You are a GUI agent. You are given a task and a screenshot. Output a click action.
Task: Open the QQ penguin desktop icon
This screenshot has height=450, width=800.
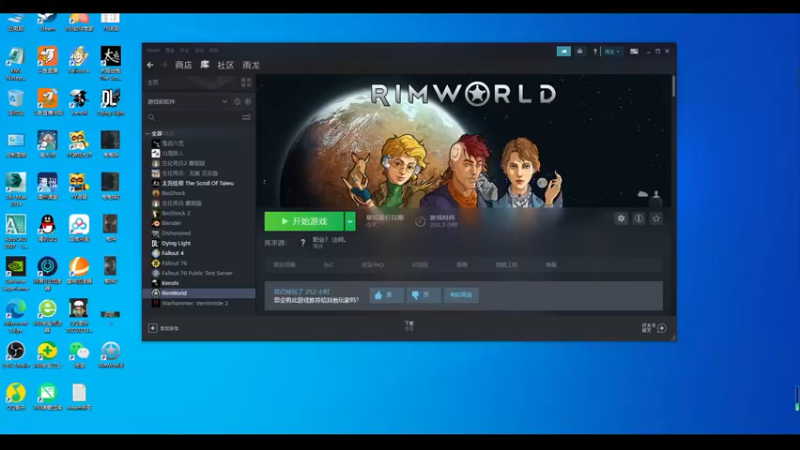(47, 228)
